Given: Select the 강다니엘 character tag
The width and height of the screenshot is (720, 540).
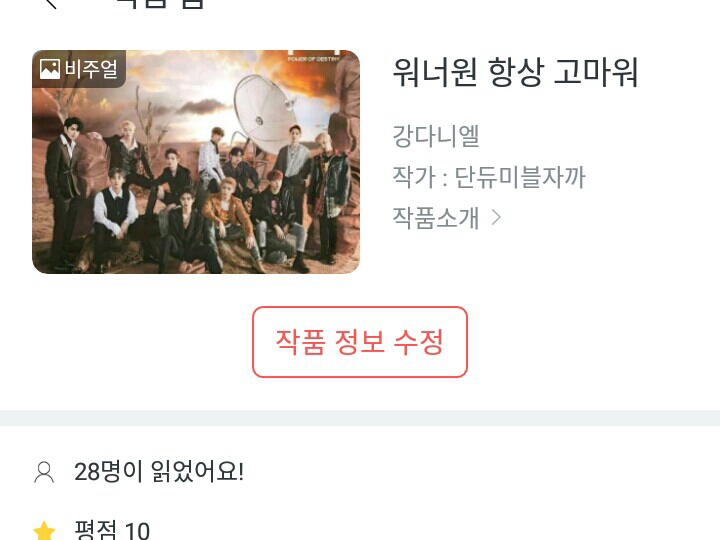Looking at the screenshot, I should 436,136.
